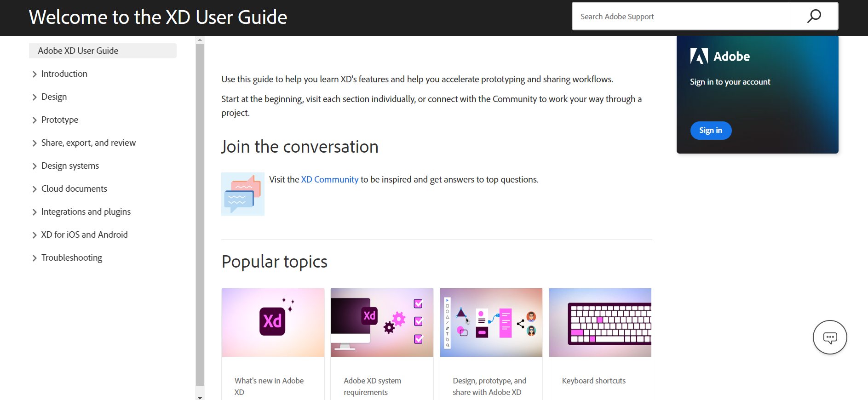Select Adobe XD User Guide in the sidebar
Screen dimensions: 868x400
(x=78, y=51)
